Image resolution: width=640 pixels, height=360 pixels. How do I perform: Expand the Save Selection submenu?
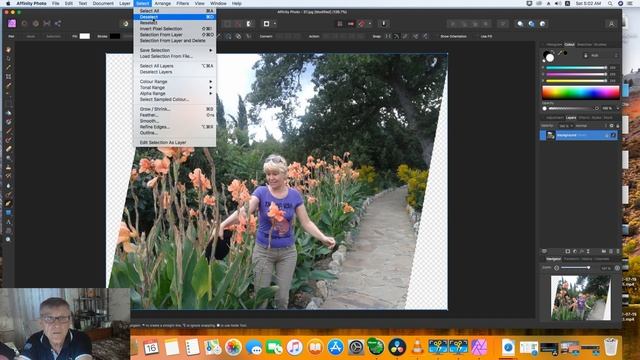[175, 50]
